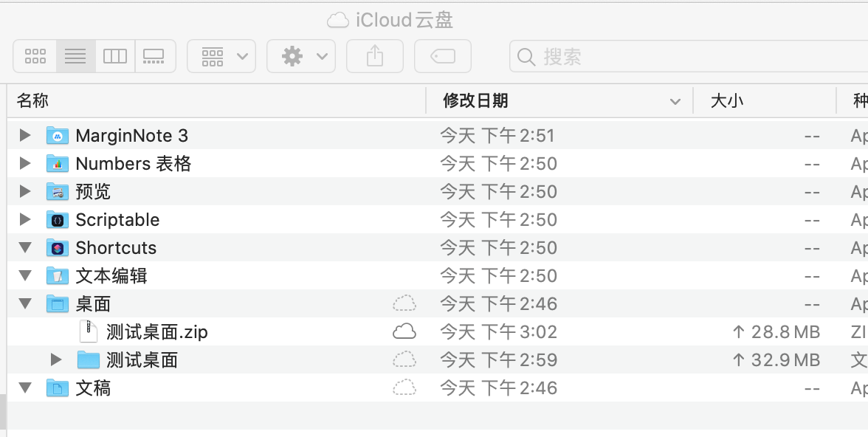Expand the 测试桌面 subfolder

point(56,360)
